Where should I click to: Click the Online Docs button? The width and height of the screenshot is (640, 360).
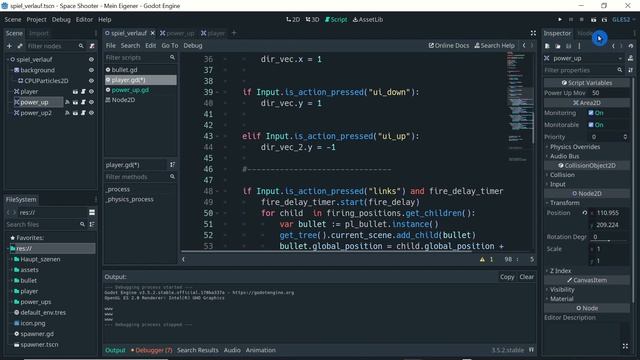coord(449,45)
